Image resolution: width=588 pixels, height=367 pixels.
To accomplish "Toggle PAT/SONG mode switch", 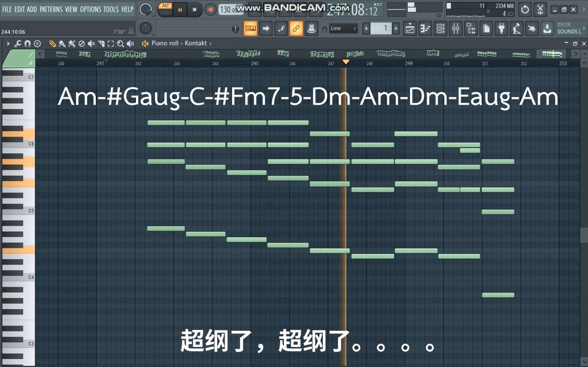I will pyautogui.click(x=165, y=9).
